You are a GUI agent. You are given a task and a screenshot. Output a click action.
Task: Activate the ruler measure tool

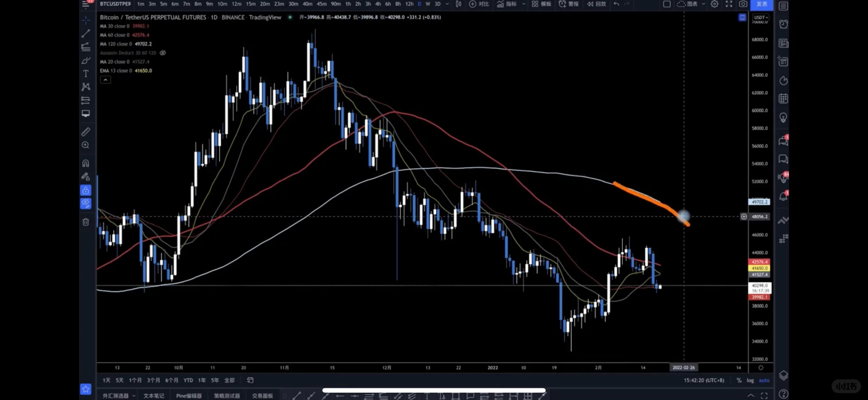click(85, 132)
